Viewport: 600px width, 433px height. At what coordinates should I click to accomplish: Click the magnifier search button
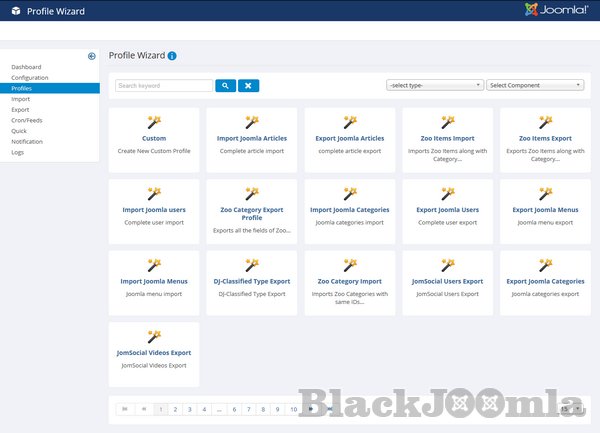click(225, 86)
